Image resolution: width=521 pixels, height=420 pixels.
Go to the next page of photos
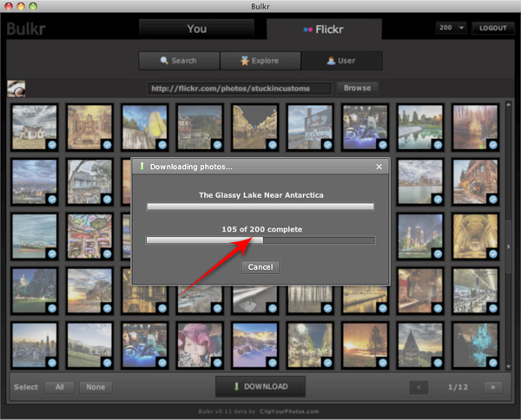coord(492,387)
